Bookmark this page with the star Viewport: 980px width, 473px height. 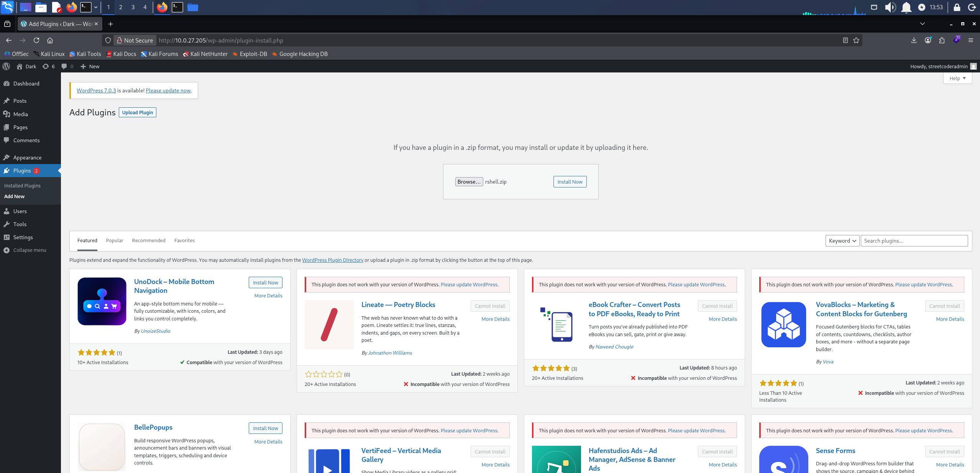click(x=856, y=40)
